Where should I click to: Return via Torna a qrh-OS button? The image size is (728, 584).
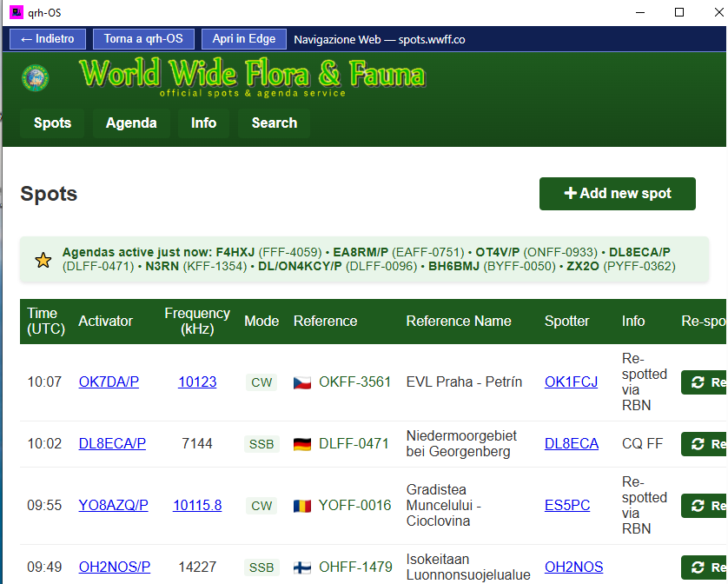tap(143, 39)
